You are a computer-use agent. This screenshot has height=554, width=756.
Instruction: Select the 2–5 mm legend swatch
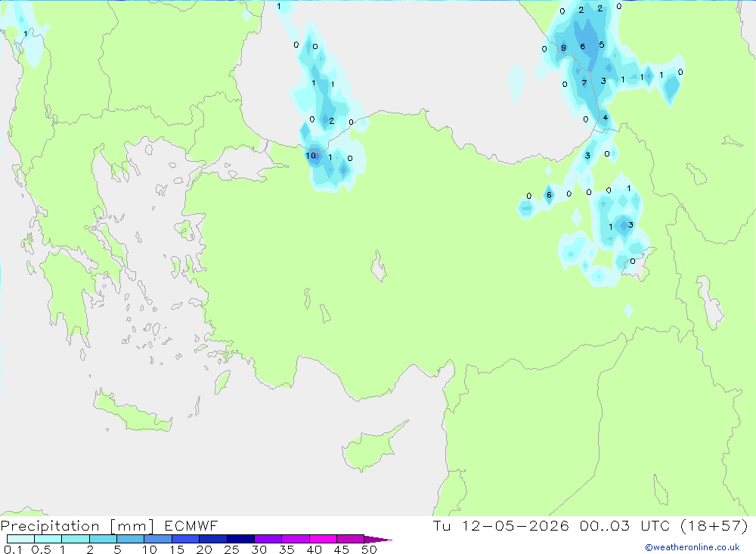[x=103, y=539]
